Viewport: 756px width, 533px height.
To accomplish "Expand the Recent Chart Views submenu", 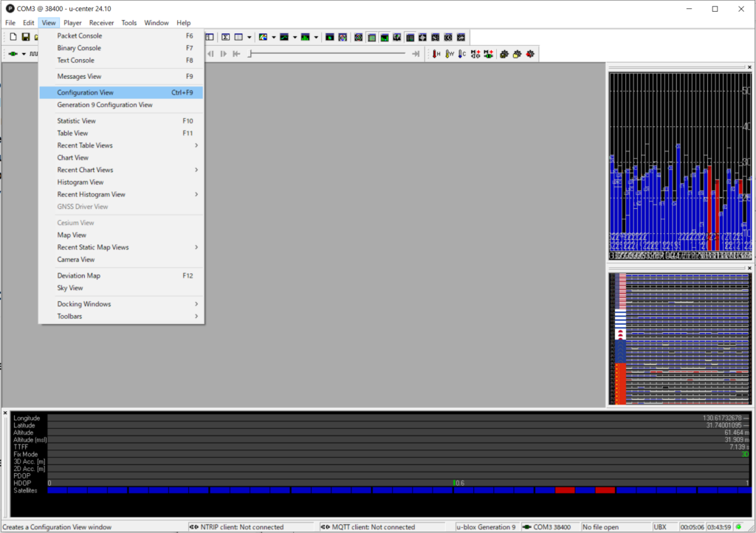I will [122, 170].
